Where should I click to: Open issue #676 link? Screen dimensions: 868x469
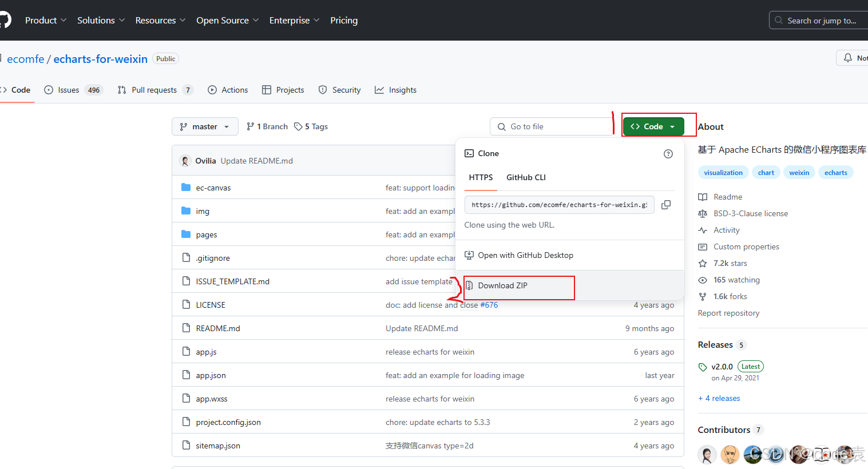[x=489, y=305]
